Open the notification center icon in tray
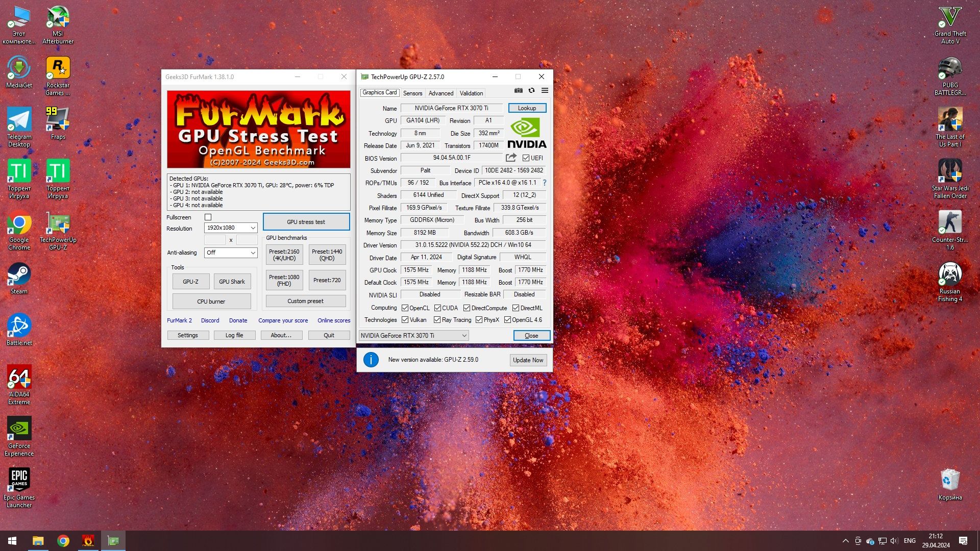Viewport: 980px width, 551px height. tap(963, 541)
